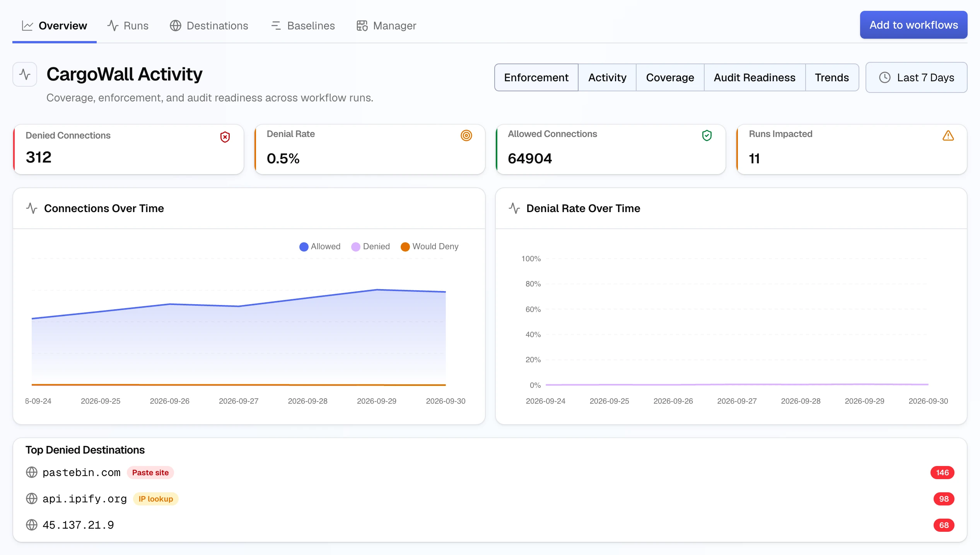Click the clock icon in date range
This screenshot has height=555, width=980.
pyautogui.click(x=885, y=77)
